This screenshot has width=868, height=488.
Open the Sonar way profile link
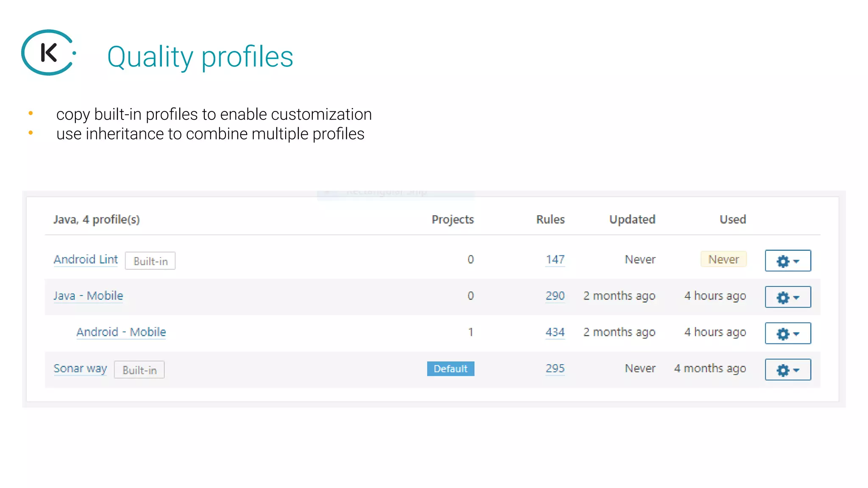80,369
